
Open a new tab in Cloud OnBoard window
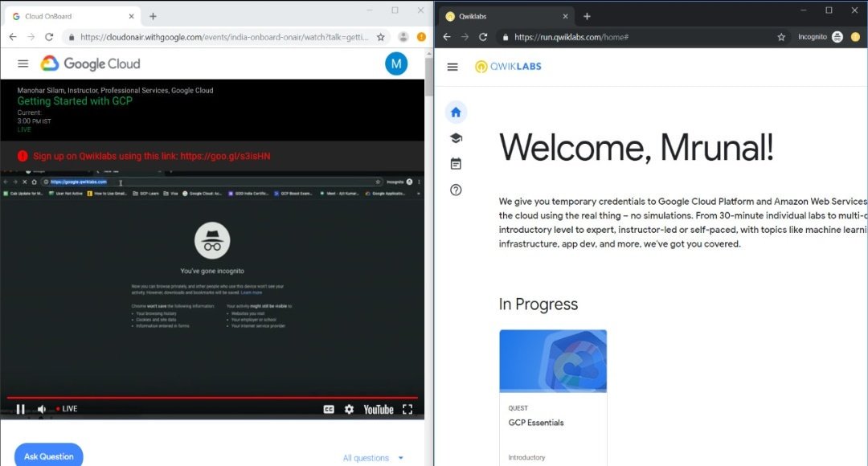click(x=153, y=17)
